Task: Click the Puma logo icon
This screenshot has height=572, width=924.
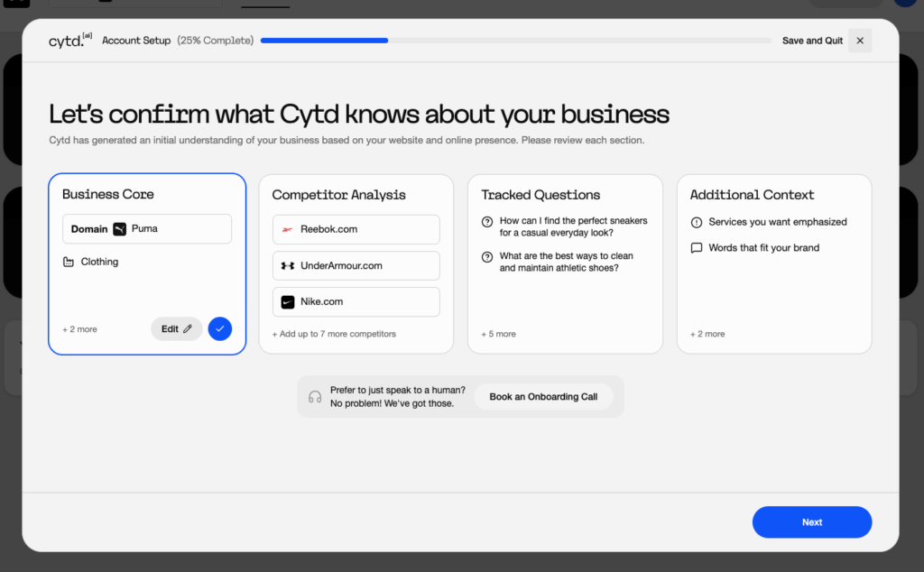Action: (120, 229)
